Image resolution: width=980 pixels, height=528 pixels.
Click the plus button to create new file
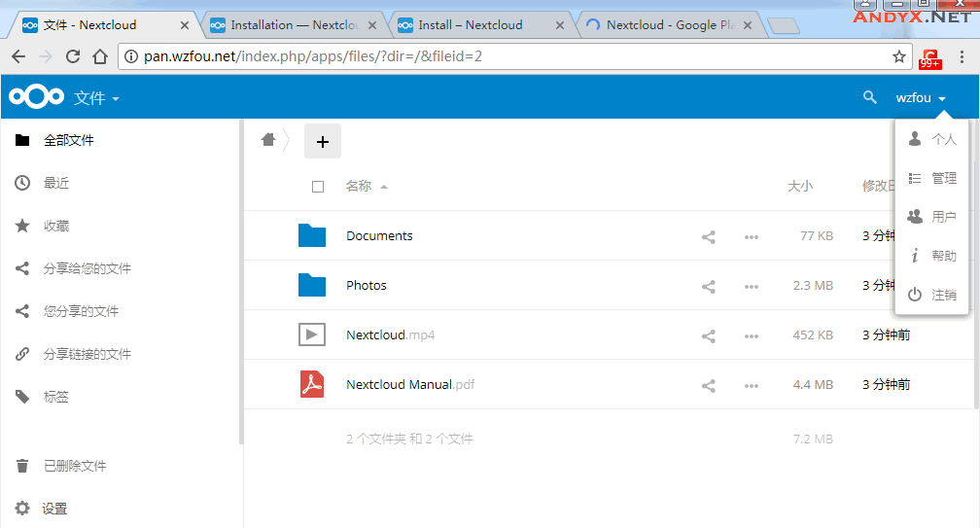[x=323, y=142]
